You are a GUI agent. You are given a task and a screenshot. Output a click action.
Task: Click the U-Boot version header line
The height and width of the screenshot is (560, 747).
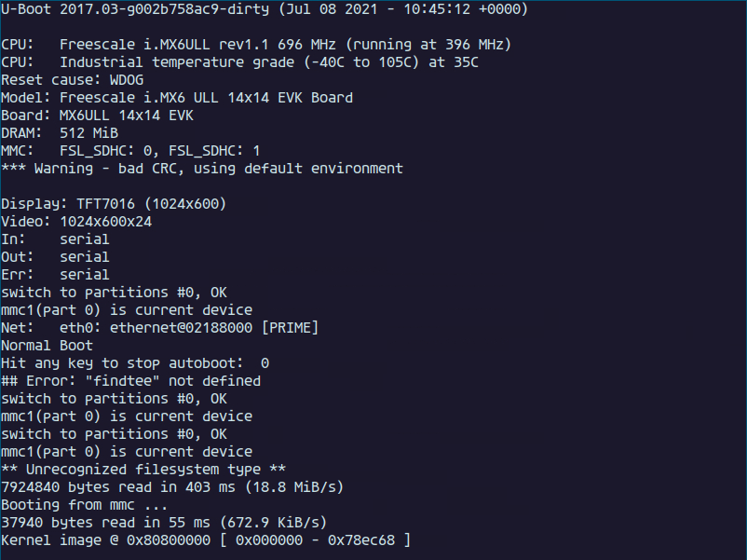265,9
